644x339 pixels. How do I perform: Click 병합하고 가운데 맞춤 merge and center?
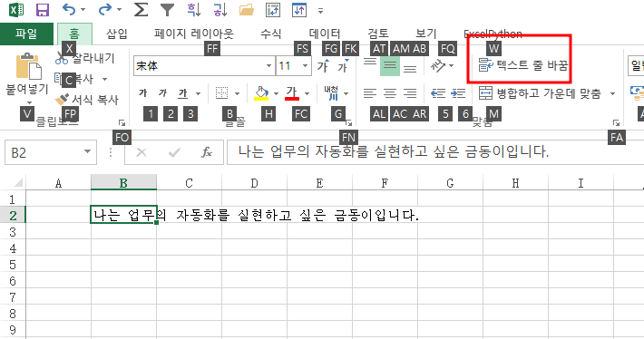[540, 93]
